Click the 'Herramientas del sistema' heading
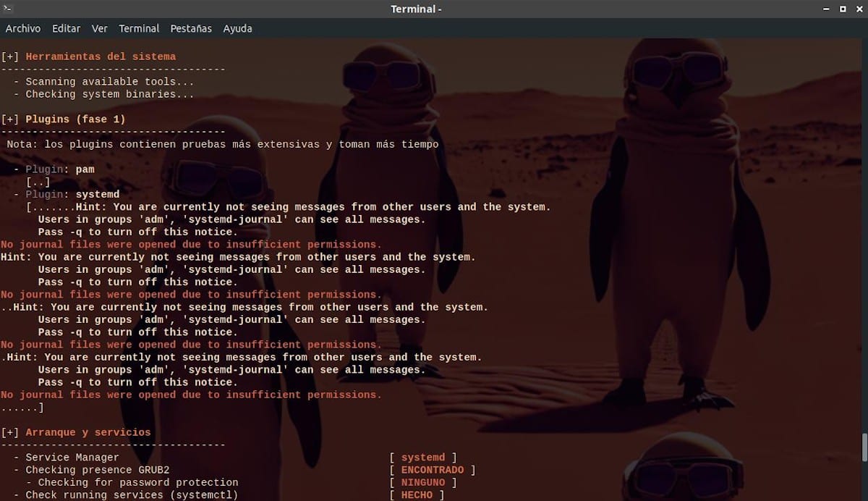868x501 pixels. [x=101, y=56]
